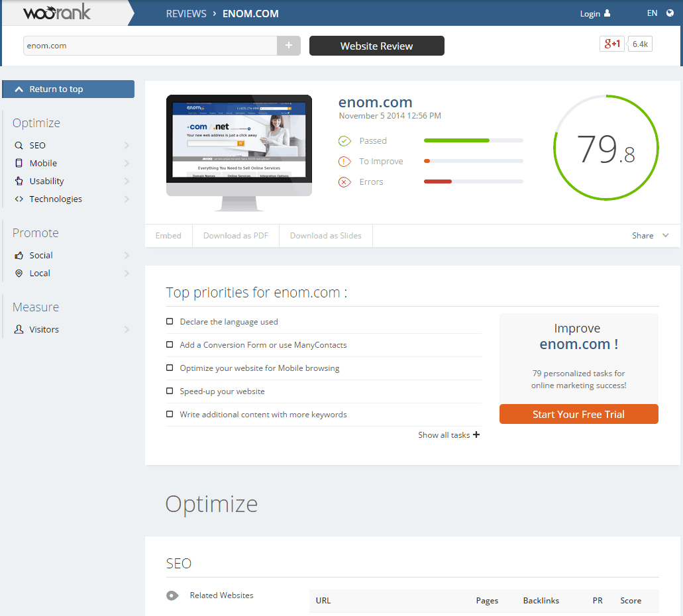Click the Technologies code-brackets icon
This screenshot has width=683, height=616.
[19, 199]
